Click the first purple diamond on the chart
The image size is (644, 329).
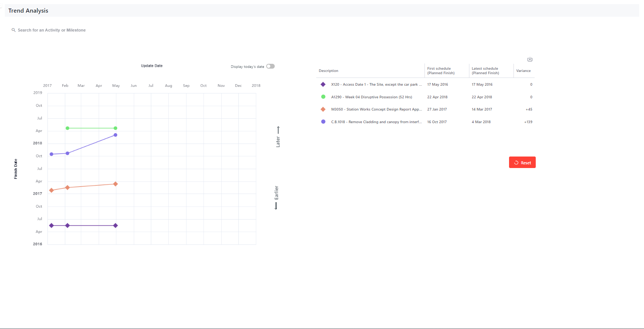point(52,226)
